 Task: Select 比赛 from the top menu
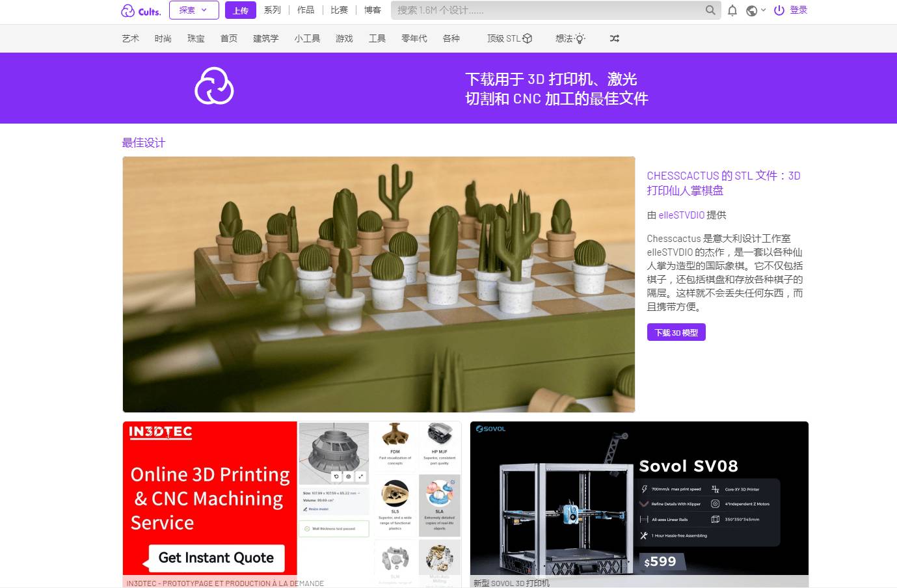pos(339,10)
